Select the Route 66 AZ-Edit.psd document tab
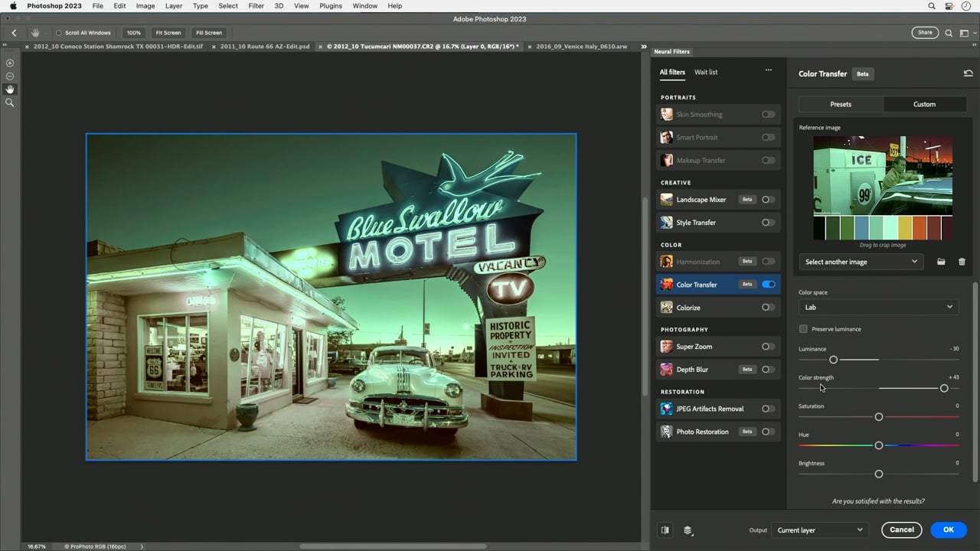The image size is (980, 551). click(x=264, y=46)
